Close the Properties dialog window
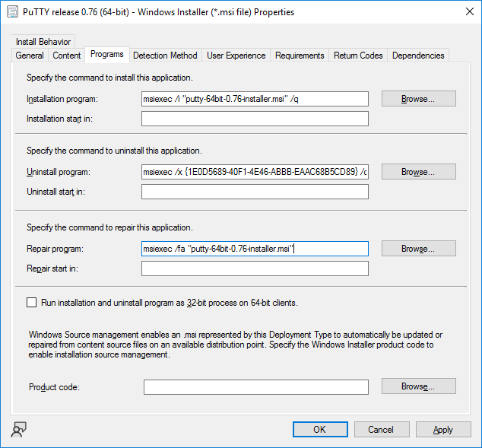 tap(470, 11)
